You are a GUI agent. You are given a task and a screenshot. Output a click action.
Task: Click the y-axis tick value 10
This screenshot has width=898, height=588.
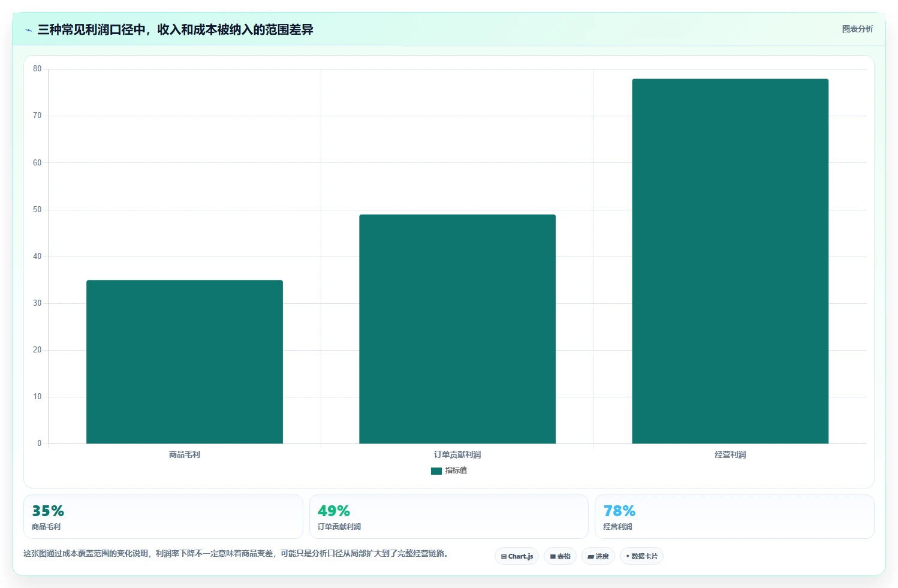coord(37,397)
